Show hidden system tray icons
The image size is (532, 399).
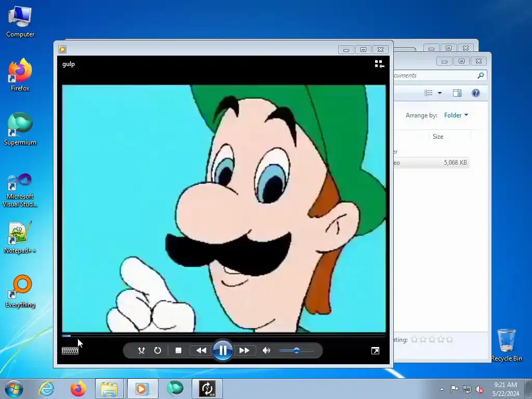point(442,389)
